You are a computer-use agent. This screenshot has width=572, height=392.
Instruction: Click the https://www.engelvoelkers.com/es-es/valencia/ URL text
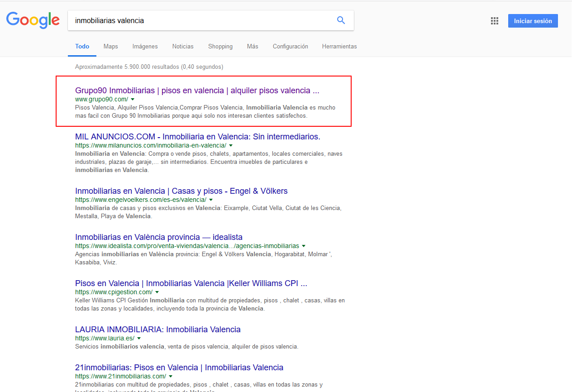coord(141,200)
